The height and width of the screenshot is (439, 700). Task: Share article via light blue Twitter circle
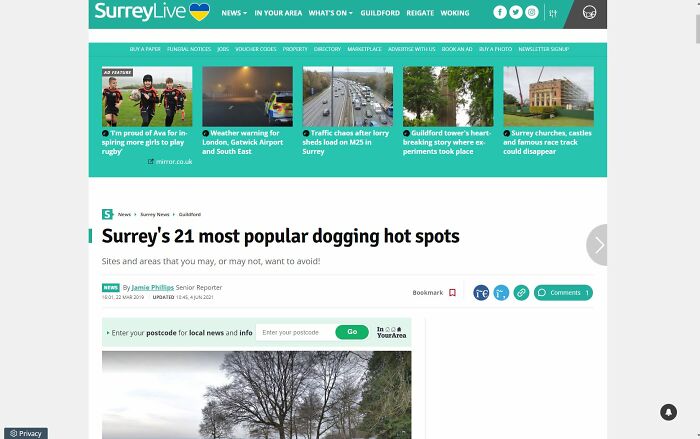click(501, 293)
